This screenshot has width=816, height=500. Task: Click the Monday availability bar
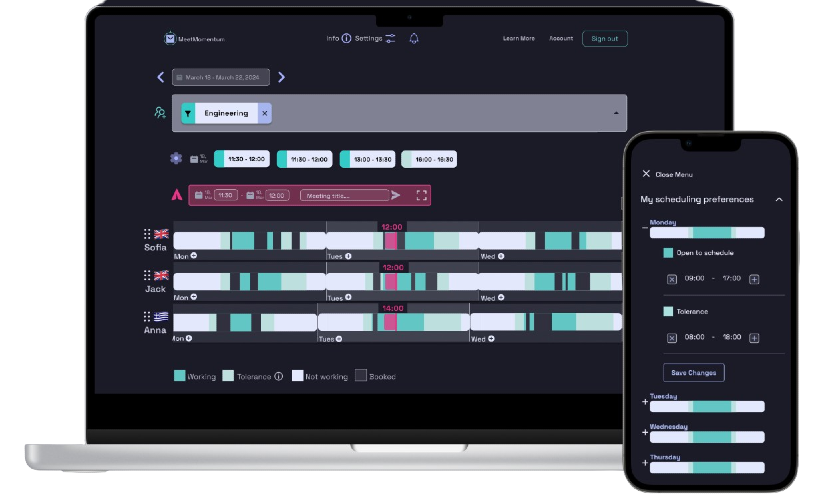pos(707,233)
